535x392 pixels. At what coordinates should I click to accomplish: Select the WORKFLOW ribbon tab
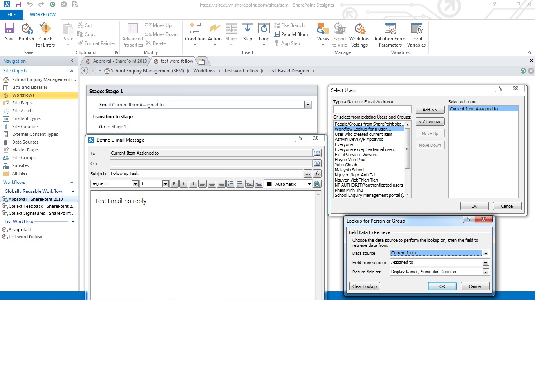pos(43,15)
